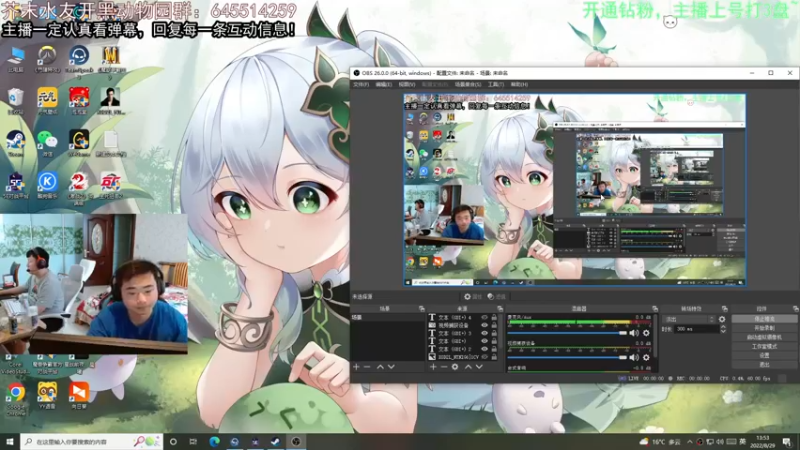The width and height of the screenshot is (800, 450).
Task: Increase transition duration with up stepper
Action: click(x=723, y=327)
